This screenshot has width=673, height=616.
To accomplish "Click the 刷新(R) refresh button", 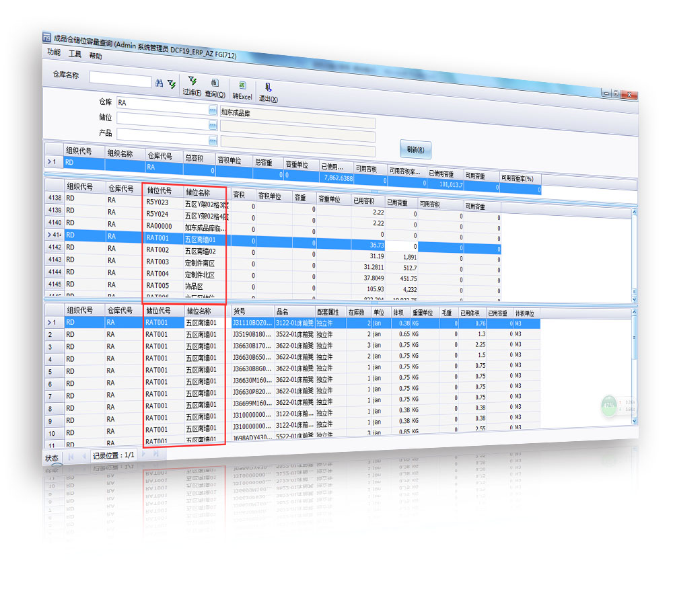I will (415, 149).
